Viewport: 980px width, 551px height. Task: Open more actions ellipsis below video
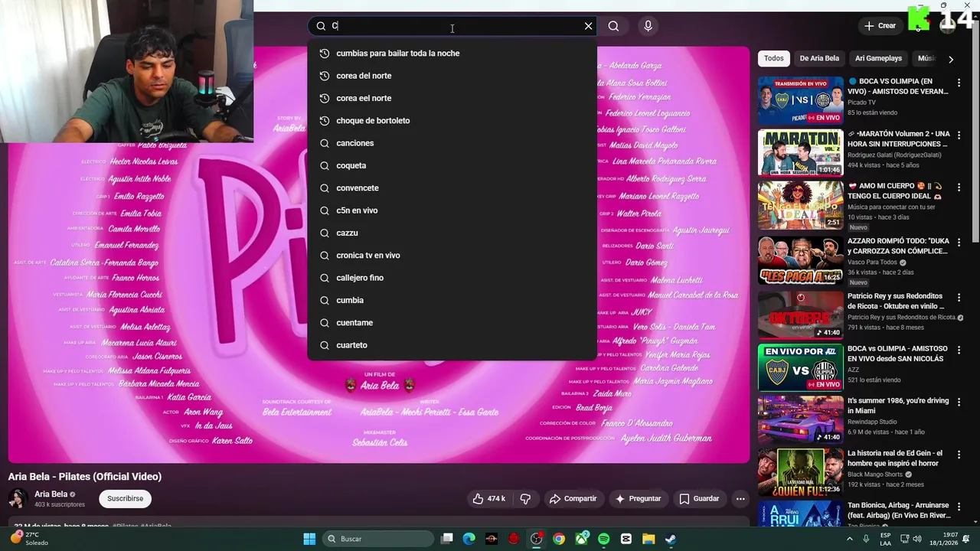740,498
